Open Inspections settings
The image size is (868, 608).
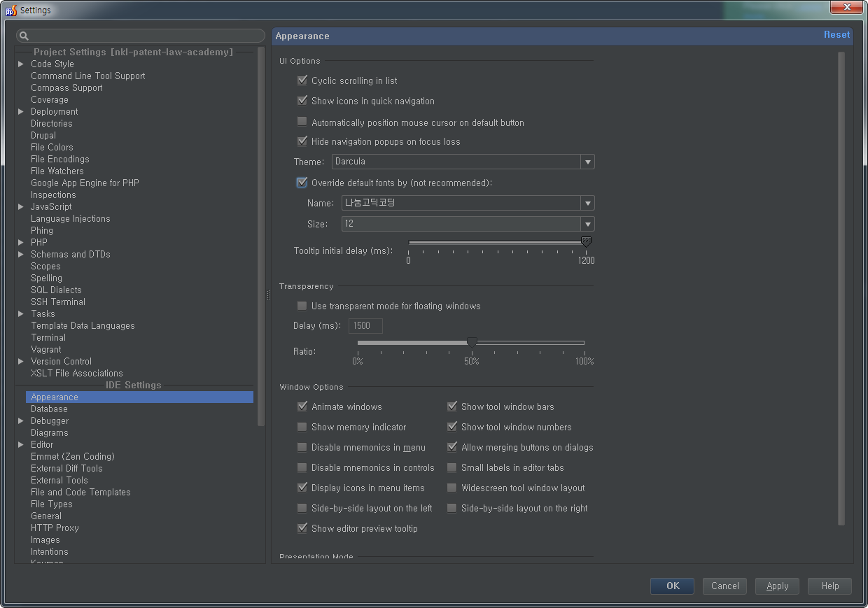click(x=53, y=195)
